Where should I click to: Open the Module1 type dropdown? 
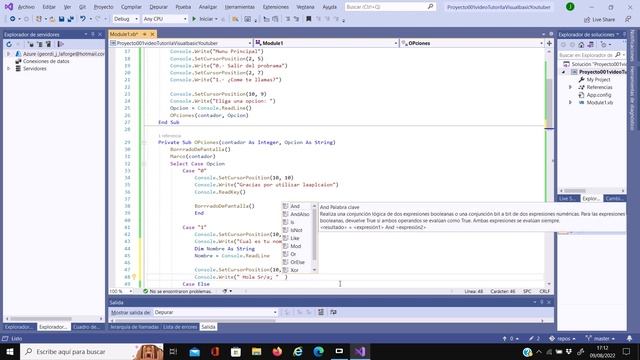[x=326, y=43]
